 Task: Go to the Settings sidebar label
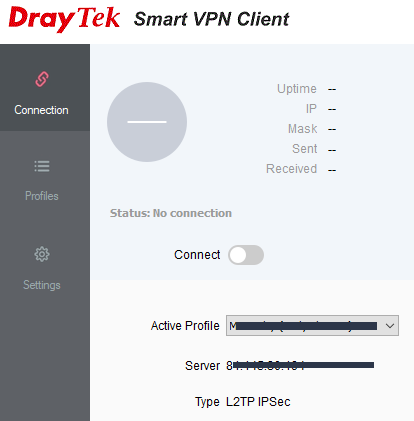coord(42,285)
